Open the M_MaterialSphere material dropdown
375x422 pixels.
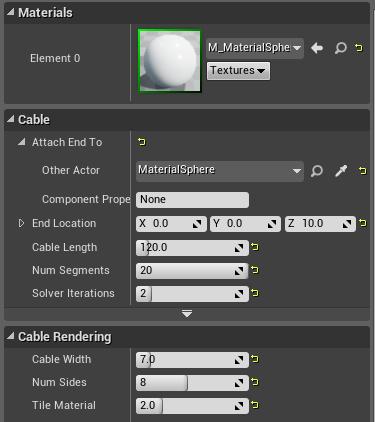tap(255, 48)
